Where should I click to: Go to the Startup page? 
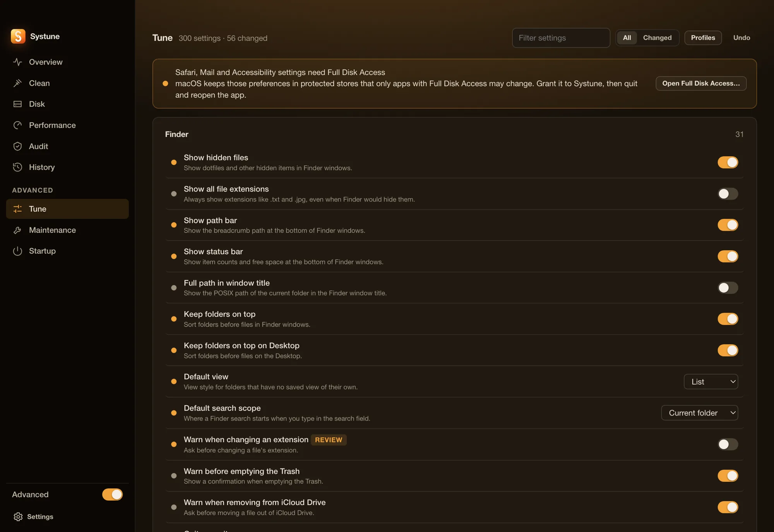point(67,251)
